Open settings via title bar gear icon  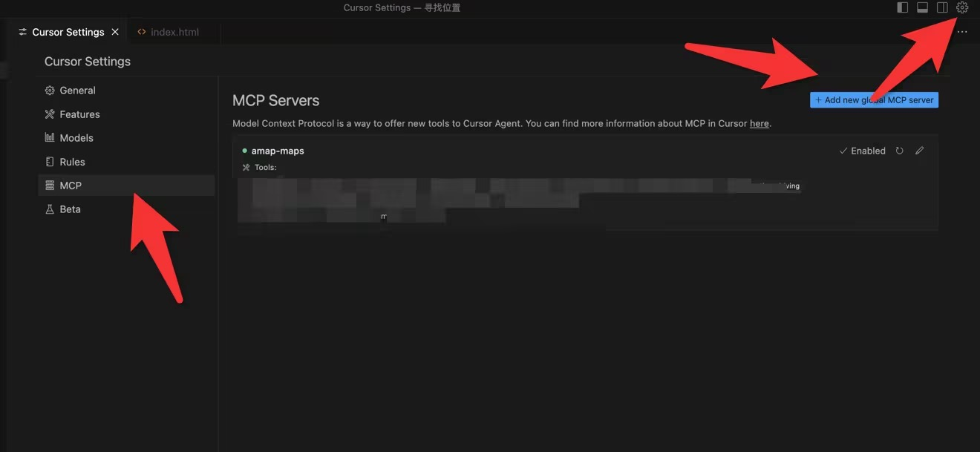(962, 7)
